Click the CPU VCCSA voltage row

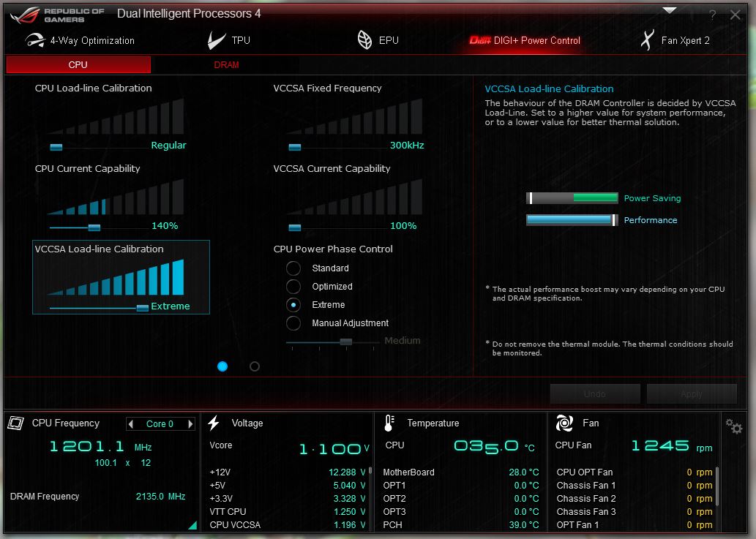288,524
